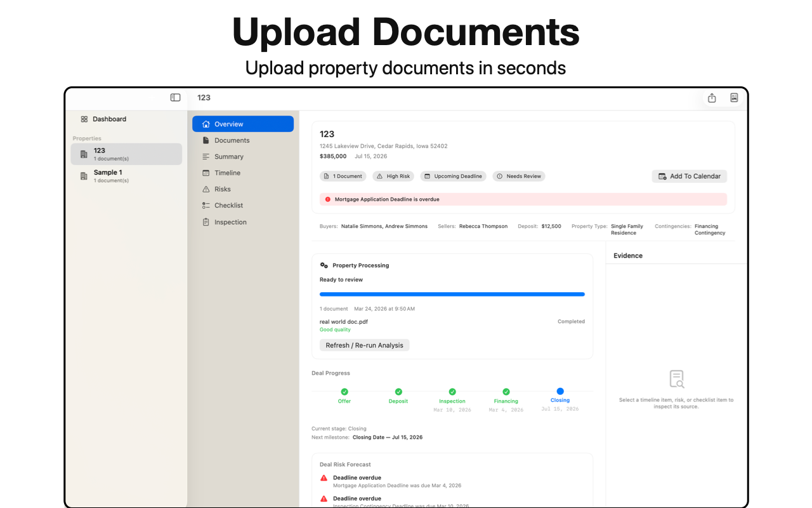Click the seller name Rebecca Thompson

click(483, 226)
